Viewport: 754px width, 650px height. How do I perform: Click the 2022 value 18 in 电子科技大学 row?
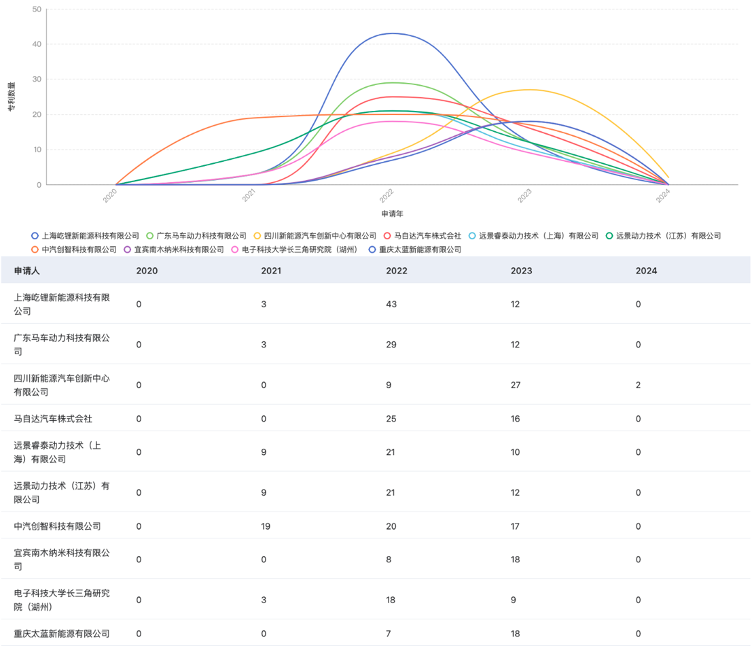coord(390,600)
